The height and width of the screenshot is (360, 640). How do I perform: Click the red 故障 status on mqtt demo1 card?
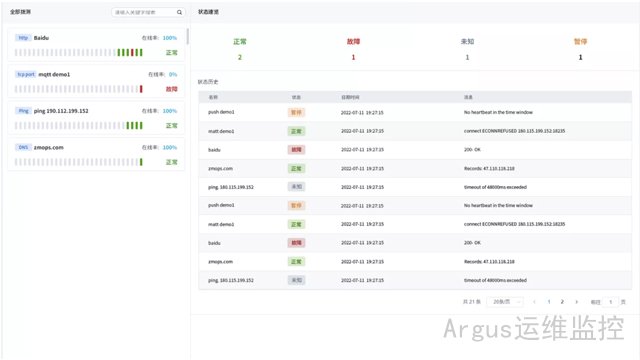(172, 89)
